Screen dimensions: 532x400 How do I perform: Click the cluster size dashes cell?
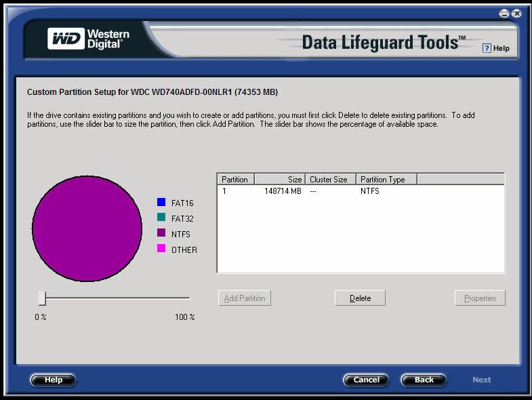(x=313, y=191)
